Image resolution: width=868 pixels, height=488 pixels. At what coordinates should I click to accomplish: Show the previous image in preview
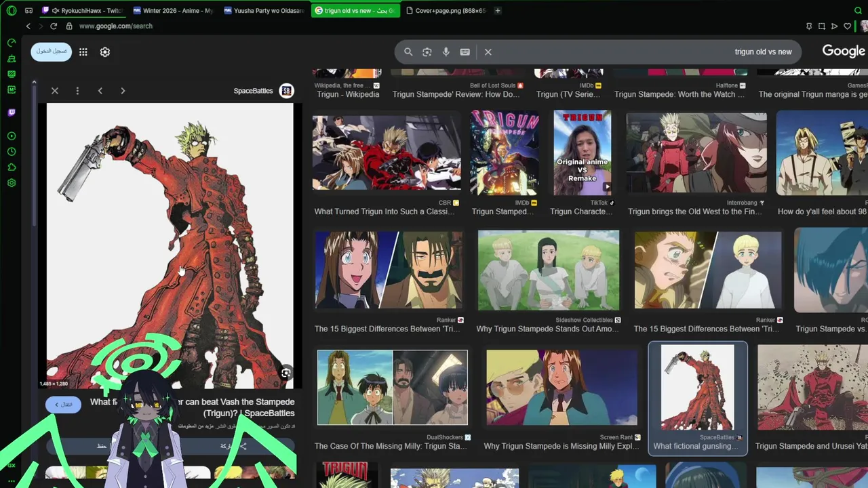pos(100,91)
